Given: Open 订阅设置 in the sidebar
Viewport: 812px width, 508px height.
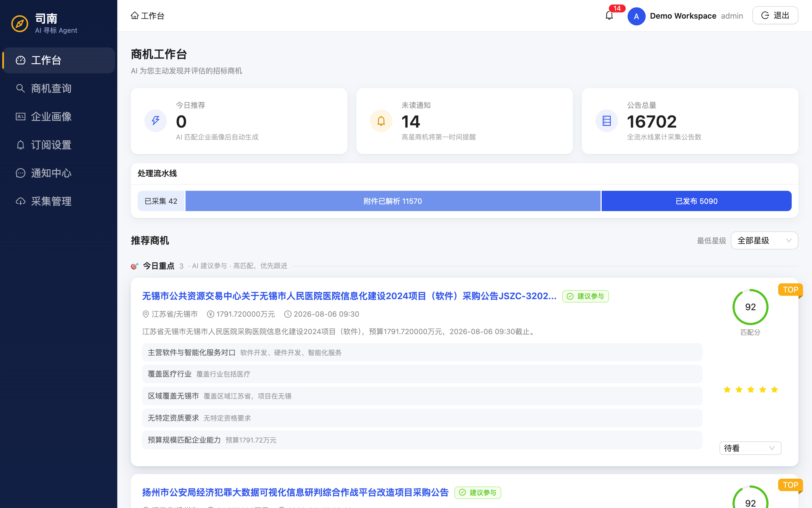Looking at the screenshot, I should click(x=59, y=145).
